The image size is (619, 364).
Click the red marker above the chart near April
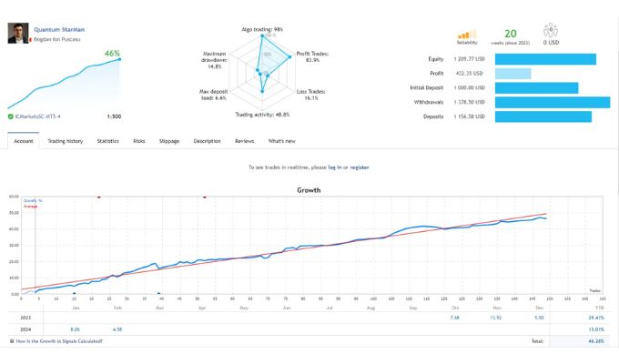204,197
